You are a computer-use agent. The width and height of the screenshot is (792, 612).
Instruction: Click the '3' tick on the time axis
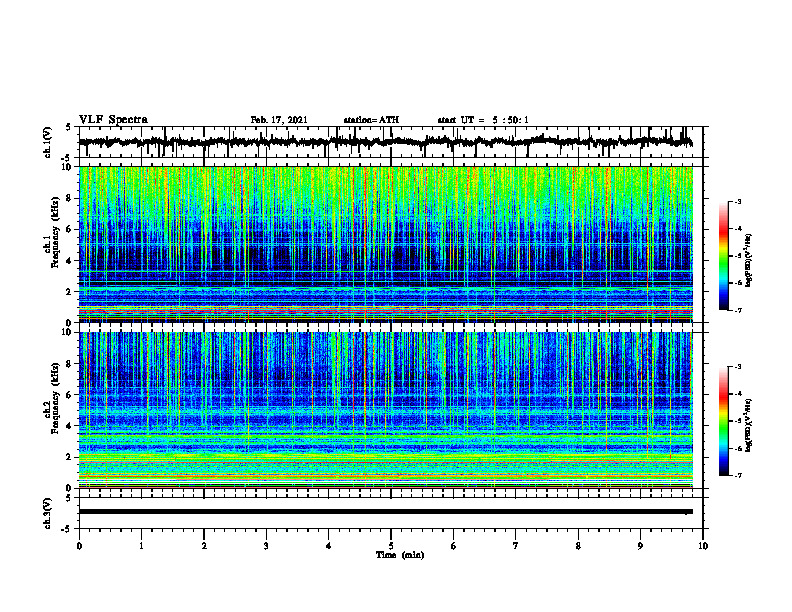click(x=266, y=546)
